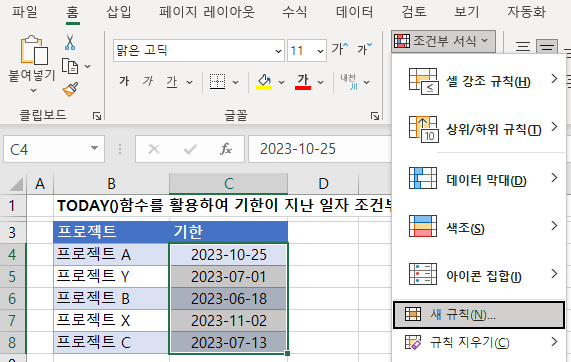The image size is (571, 362).
Task: Select cell with date 2023-06-18
Action: click(228, 299)
